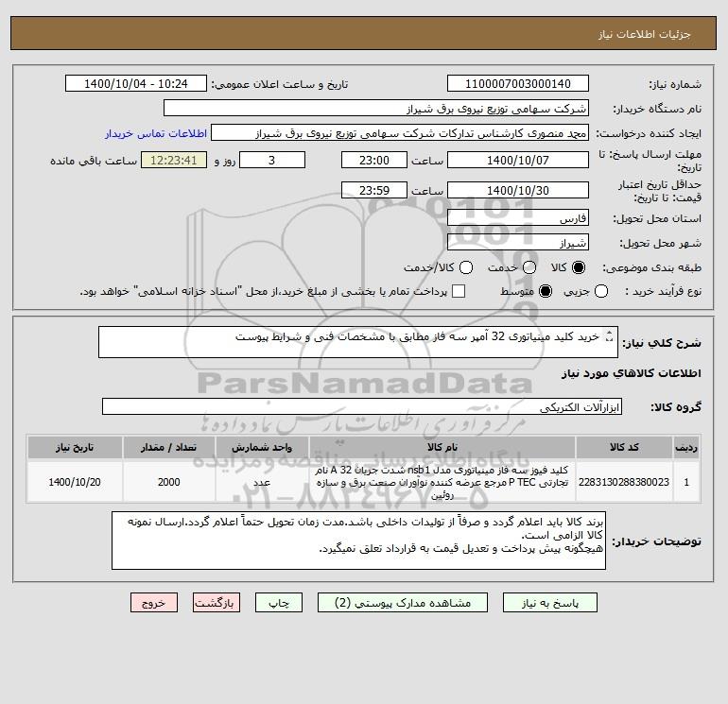The height and width of the screenshot is (704, 728).
Task: Click the need date cell 1400/10/20
Action: click(x=75, y=482)
